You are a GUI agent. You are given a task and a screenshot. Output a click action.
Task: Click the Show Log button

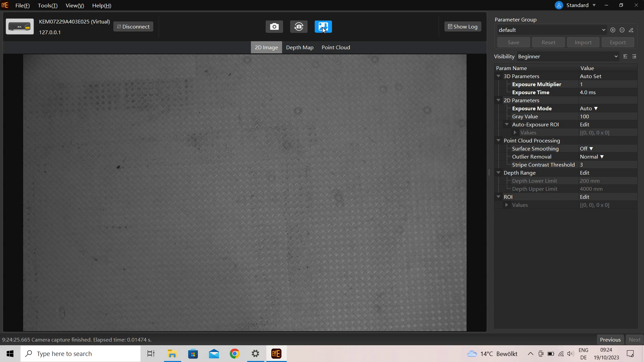(463, 27)
